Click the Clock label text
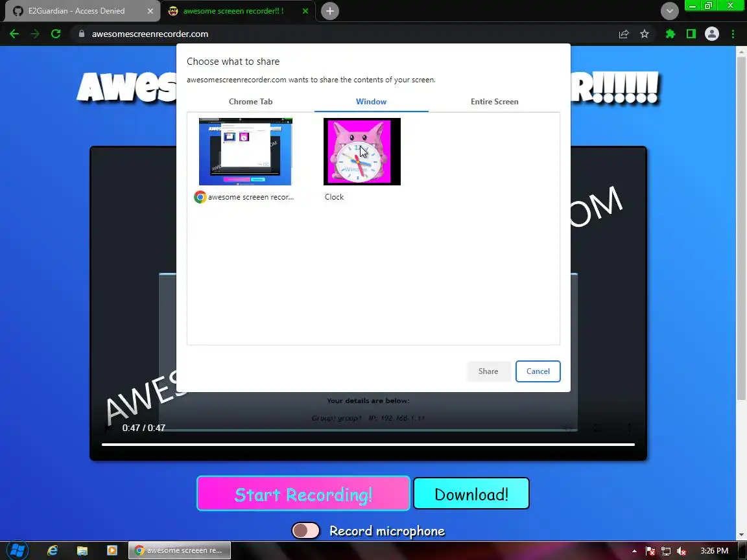 (x=334, y=196)
